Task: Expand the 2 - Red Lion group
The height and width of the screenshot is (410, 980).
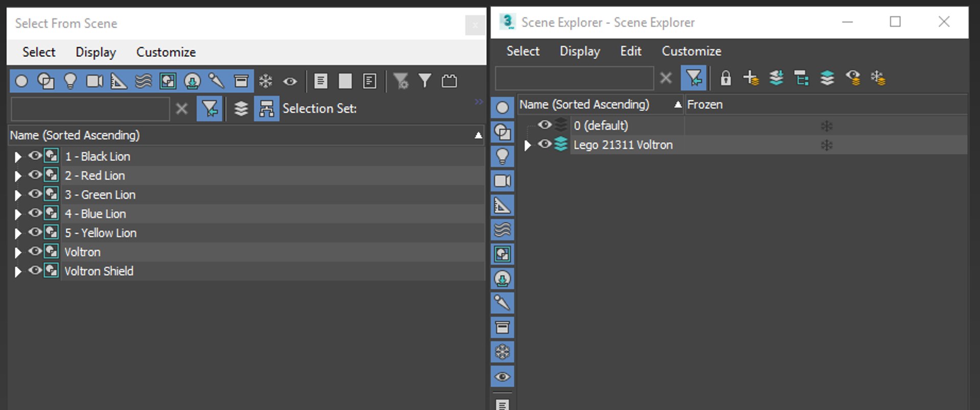Action: 18,176
